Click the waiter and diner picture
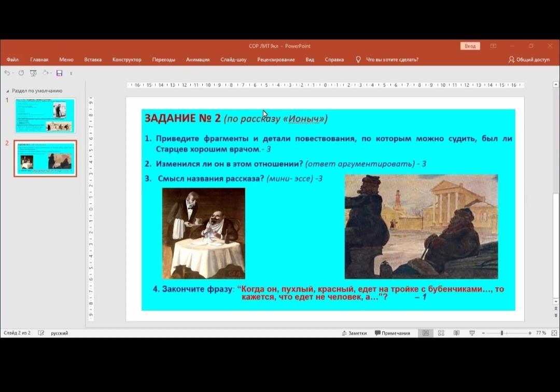This screenshot has height=392, width=560. click(204, 233)
